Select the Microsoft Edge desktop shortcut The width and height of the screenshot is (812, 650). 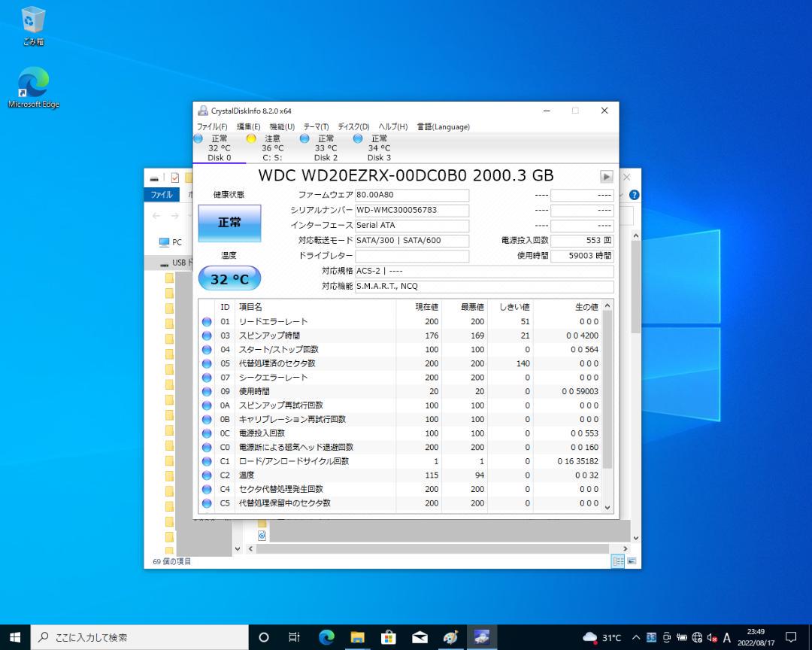34,87
